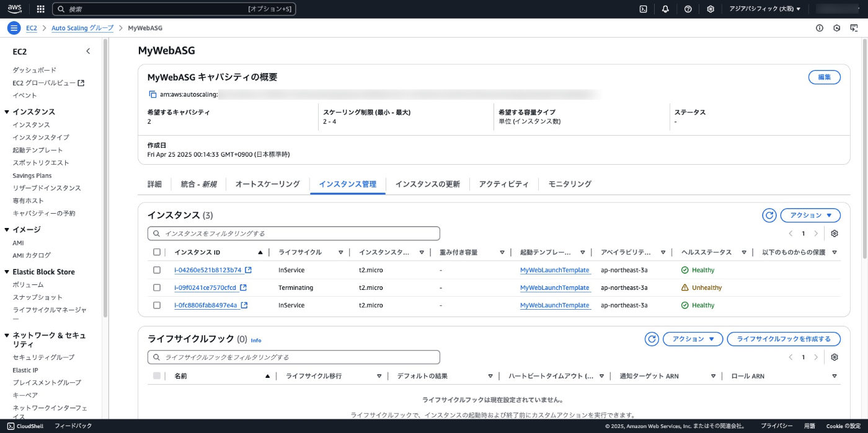Open the lifecycle hooks Info link
The image size is (868, 433).
[x=256, y=340]
